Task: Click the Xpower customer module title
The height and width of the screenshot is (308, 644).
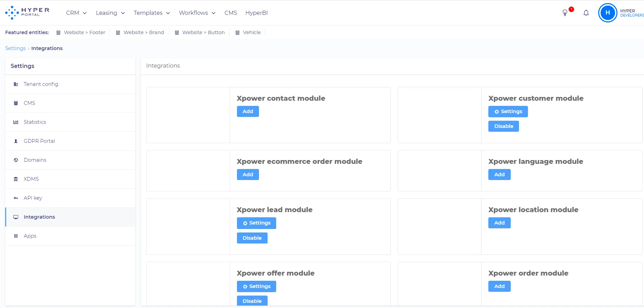Action: coord(536,98)
